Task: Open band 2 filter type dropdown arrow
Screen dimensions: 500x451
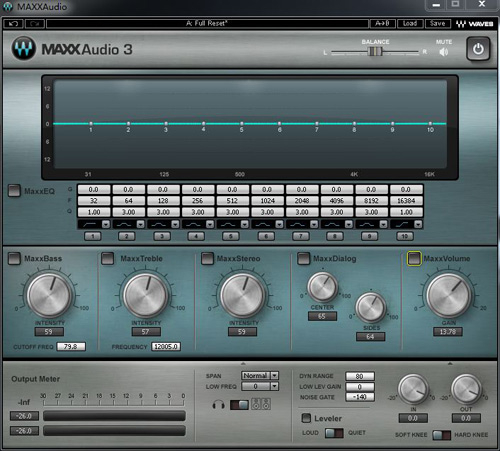Action: point(141,224)
